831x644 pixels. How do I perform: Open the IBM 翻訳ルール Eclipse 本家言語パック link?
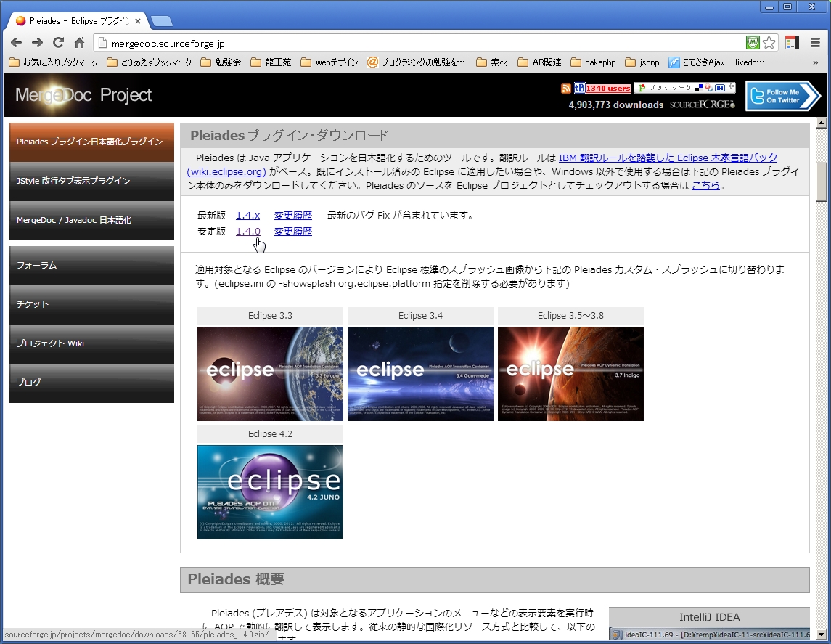coord(668,158)
